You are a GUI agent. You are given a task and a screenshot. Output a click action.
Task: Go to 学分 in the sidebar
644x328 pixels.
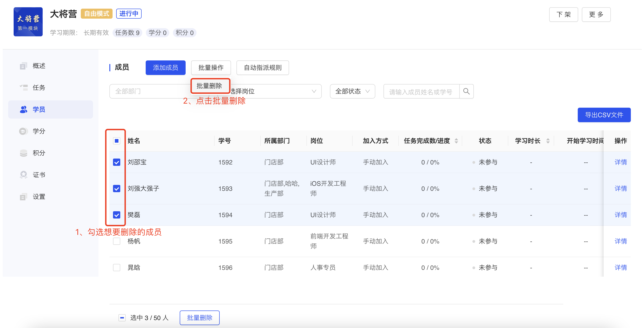39,131
